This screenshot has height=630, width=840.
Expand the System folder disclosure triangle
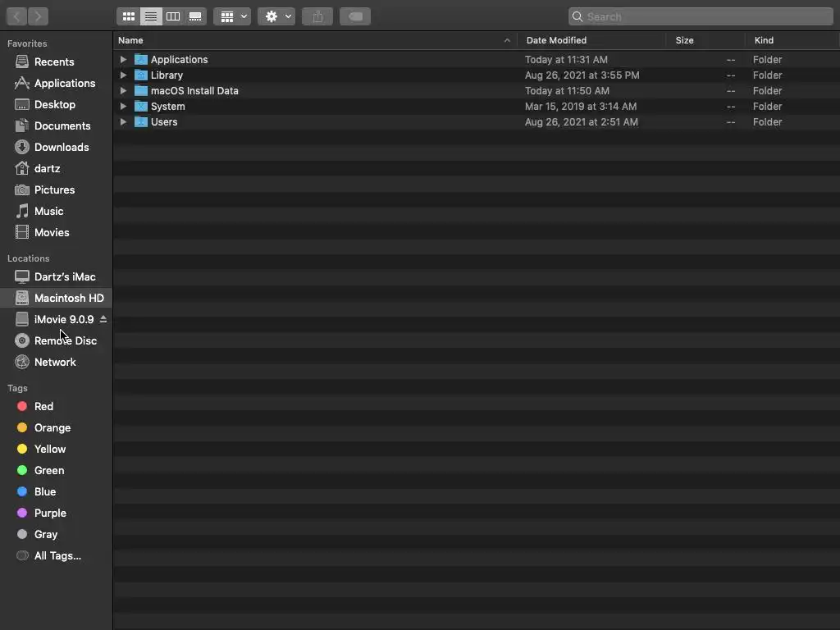pyautogui.click(x=123, y=106)
